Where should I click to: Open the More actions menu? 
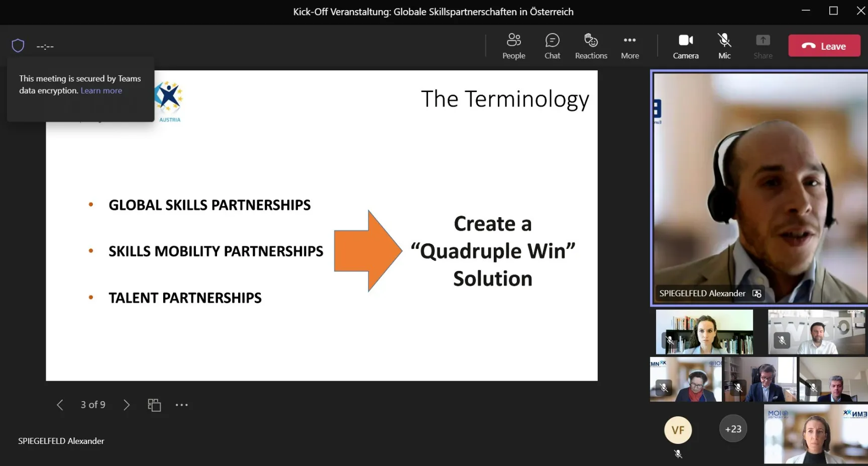pos(629,46)
